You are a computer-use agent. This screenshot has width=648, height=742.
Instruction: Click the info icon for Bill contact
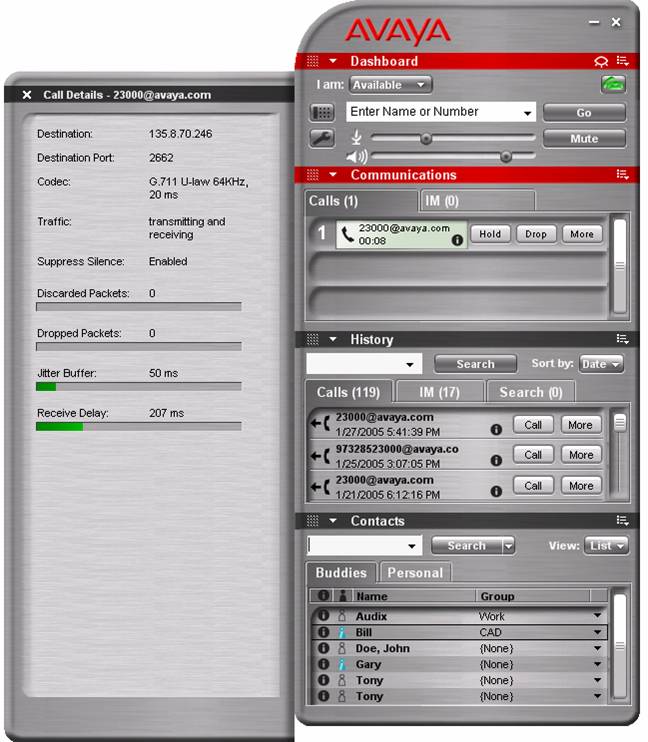323,632
